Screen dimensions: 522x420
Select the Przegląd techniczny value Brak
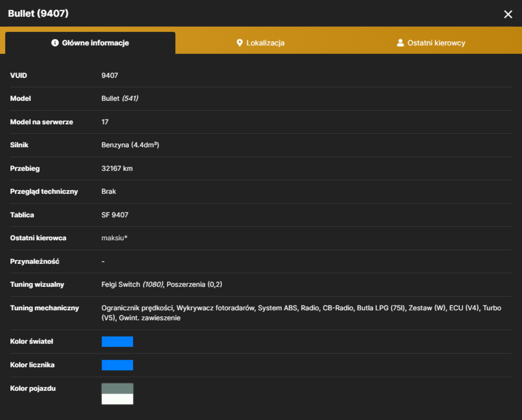click(109, 192)
